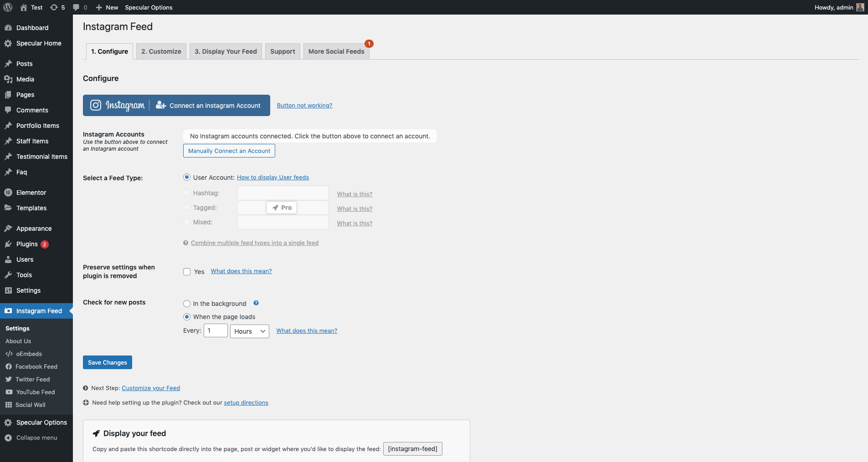Screen dimensions: 868x462
Task: Click Save Changes button
Action: point(108,362)
